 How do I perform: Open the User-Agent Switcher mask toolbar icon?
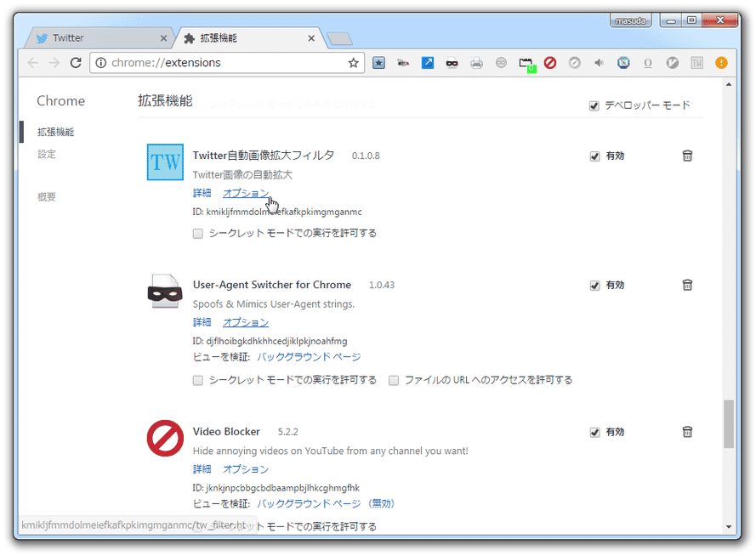[452, 63]
